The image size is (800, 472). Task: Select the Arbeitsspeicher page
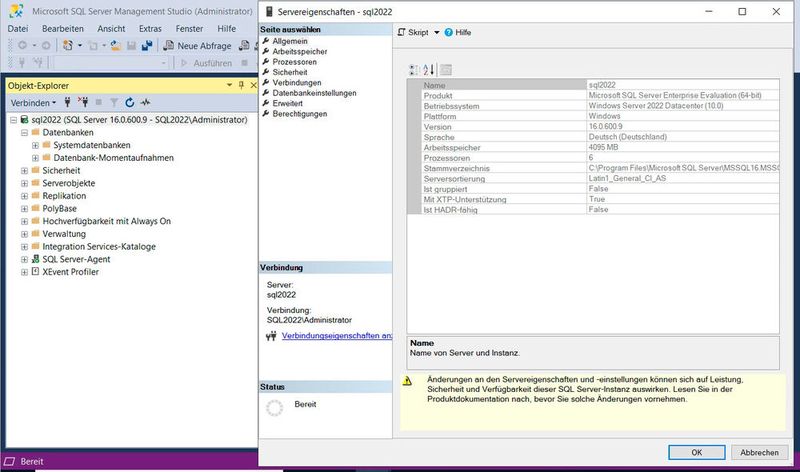tap(299, 52)
